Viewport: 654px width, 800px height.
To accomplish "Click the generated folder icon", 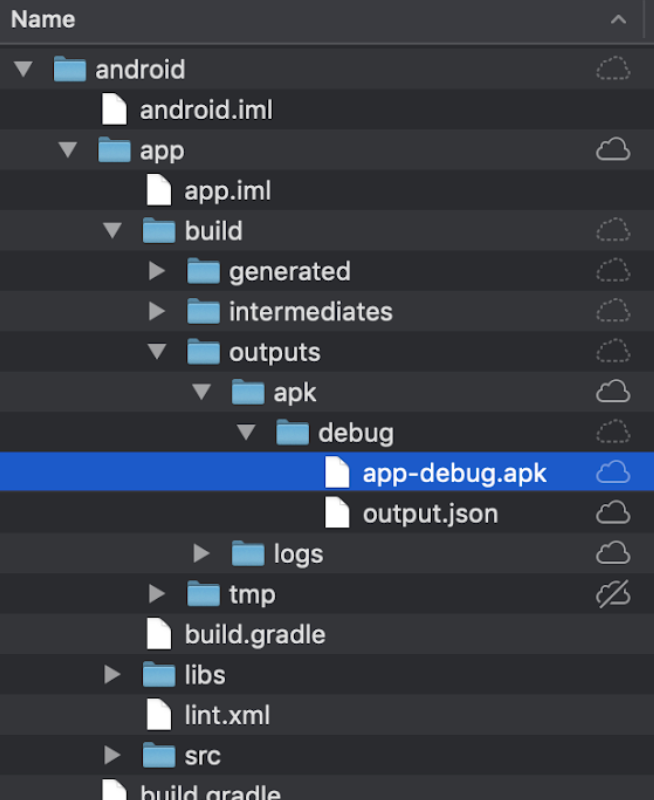I will [204, 271].
